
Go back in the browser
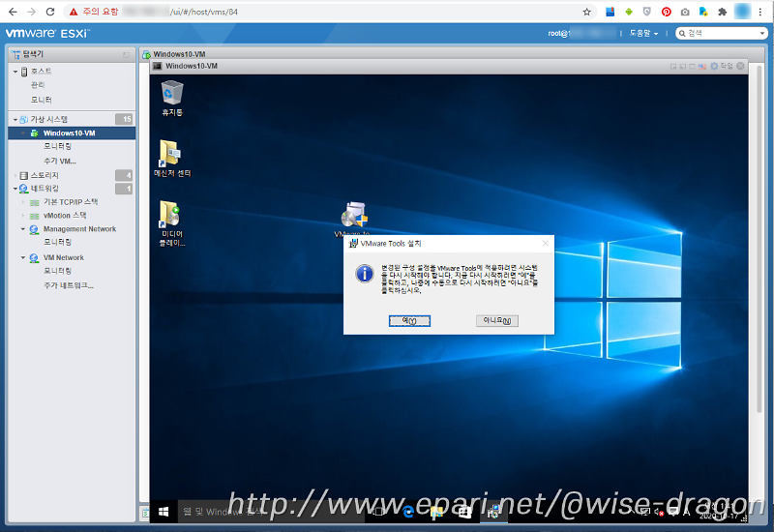click(13, 12)
